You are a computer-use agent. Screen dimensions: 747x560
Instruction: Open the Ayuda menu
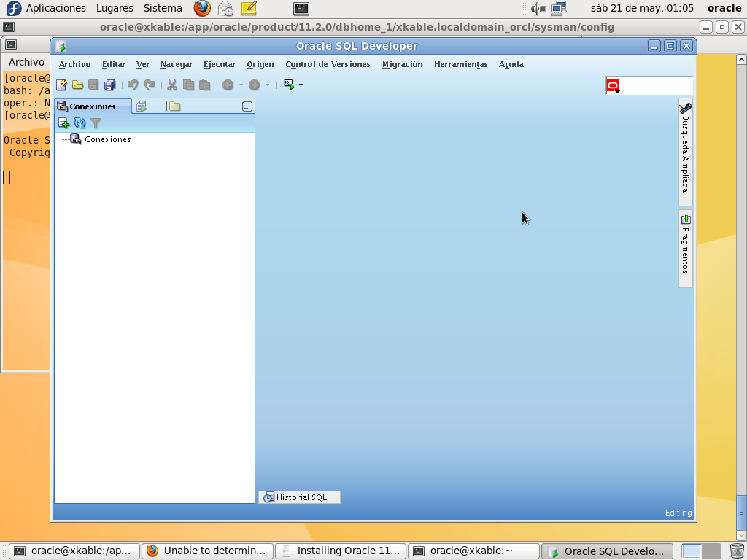click(511, 64)
